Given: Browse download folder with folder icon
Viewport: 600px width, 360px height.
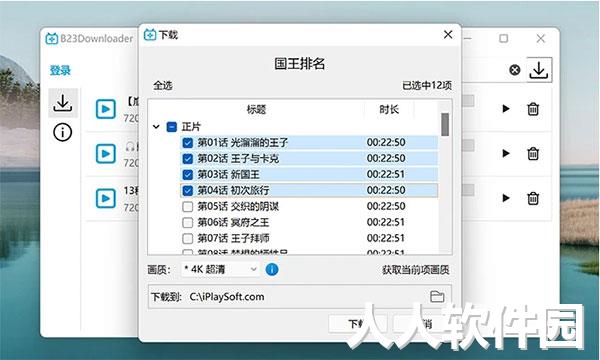Looking at the screenshot, I should [x=437, y=297].
